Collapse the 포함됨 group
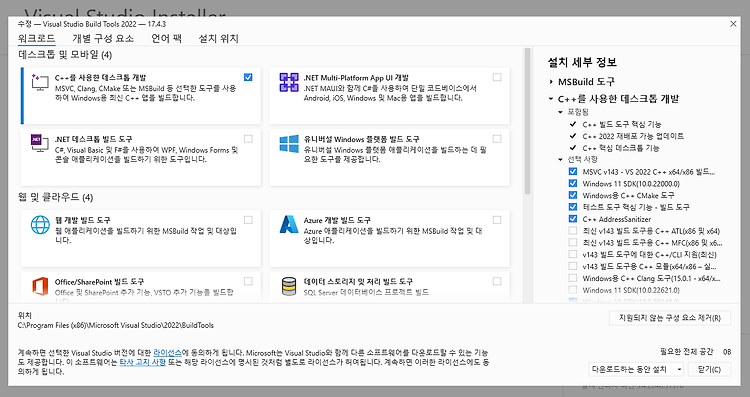 (561, 112)
